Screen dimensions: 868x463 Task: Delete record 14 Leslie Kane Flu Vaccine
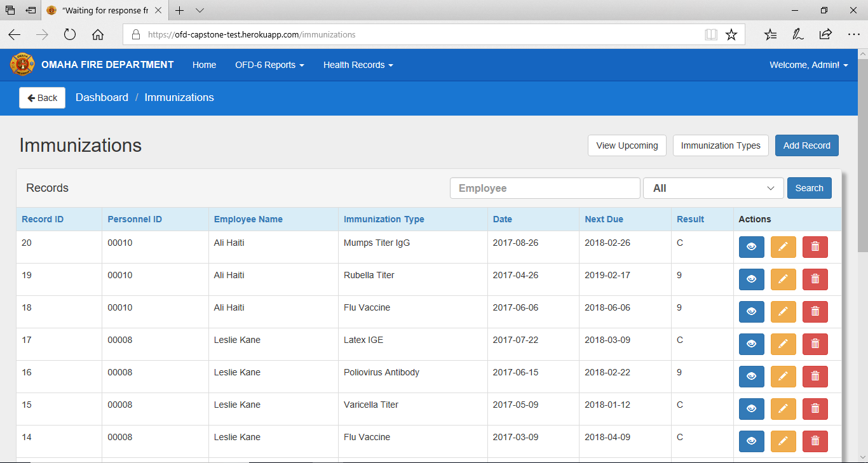(x=815, y=441)
